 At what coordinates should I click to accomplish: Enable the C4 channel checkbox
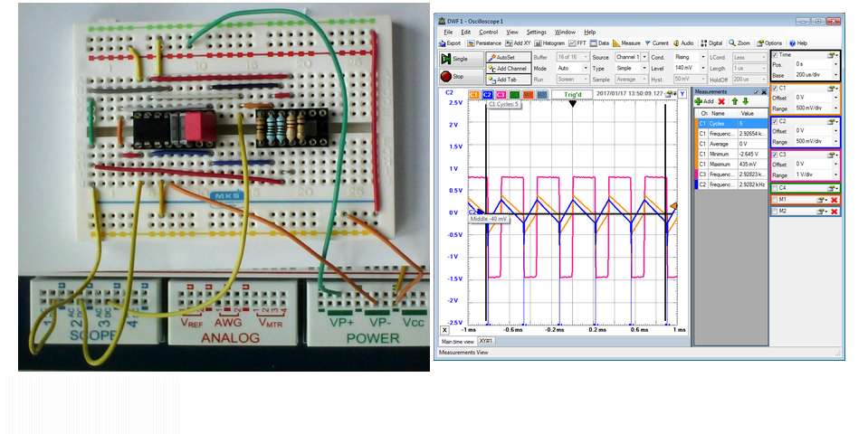(x=775, y=187)
